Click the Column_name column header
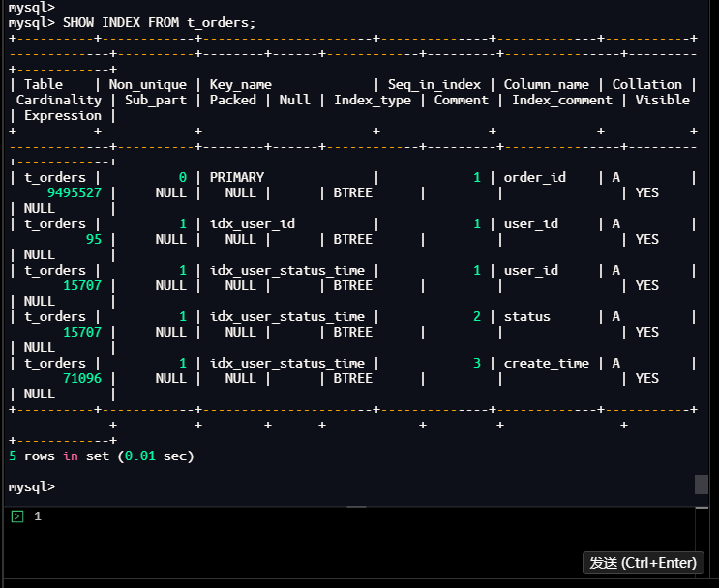 click(x=546, y=85)
